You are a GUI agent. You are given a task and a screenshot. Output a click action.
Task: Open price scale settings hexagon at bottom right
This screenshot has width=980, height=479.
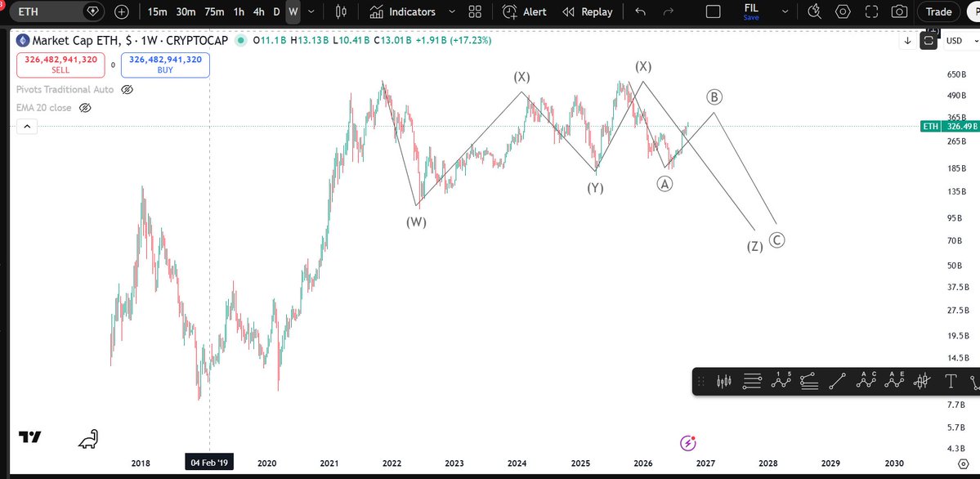(963, 463)
